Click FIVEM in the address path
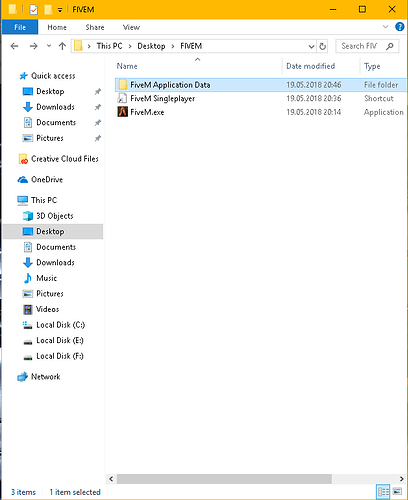408x500 pixels. (x=191, y=46)
